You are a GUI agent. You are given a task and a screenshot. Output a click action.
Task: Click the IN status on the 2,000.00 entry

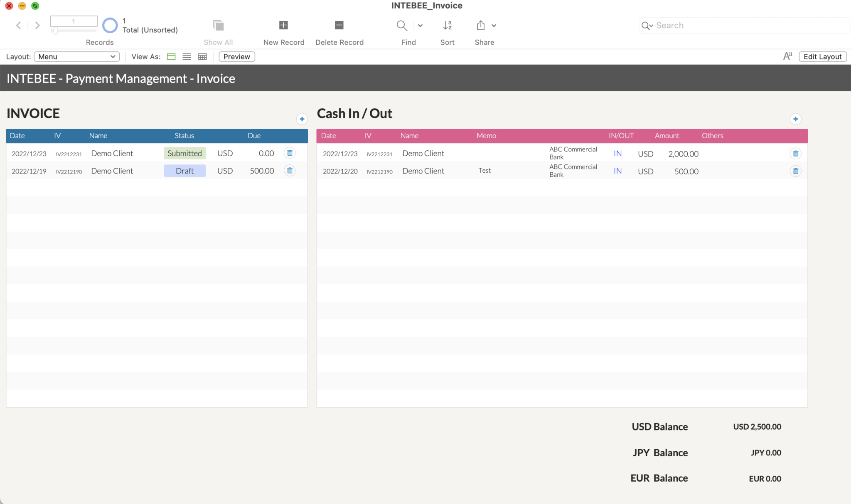coord(617,153)
